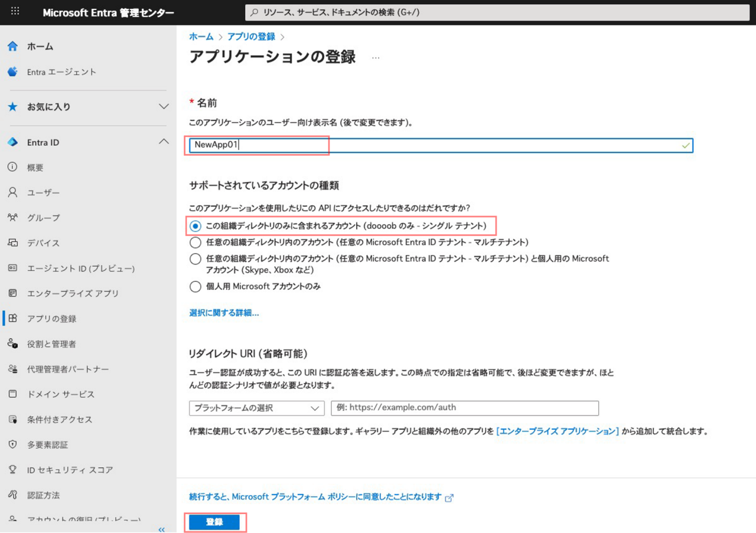Click the Multifactor authentication shield icon
Image resolution: width=756 pixels, height=533 pixels.
coord(12,444)
